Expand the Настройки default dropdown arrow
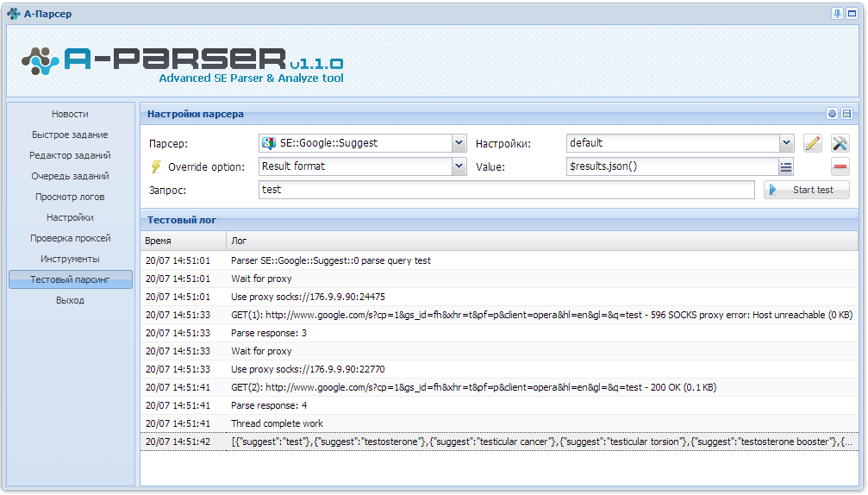 [787, 143]
